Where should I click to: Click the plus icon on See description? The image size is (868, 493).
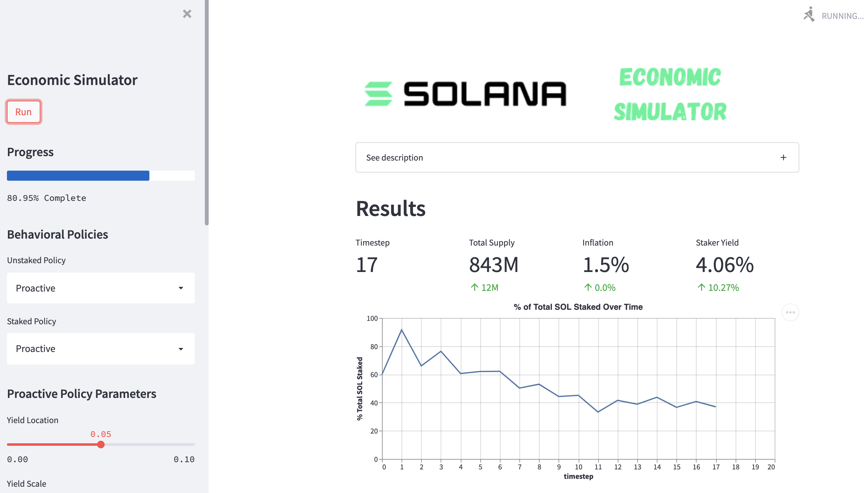783,157
